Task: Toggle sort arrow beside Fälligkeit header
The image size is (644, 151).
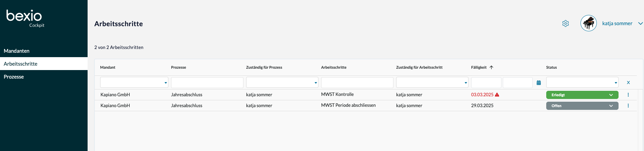Action: [x=491, y=67]
